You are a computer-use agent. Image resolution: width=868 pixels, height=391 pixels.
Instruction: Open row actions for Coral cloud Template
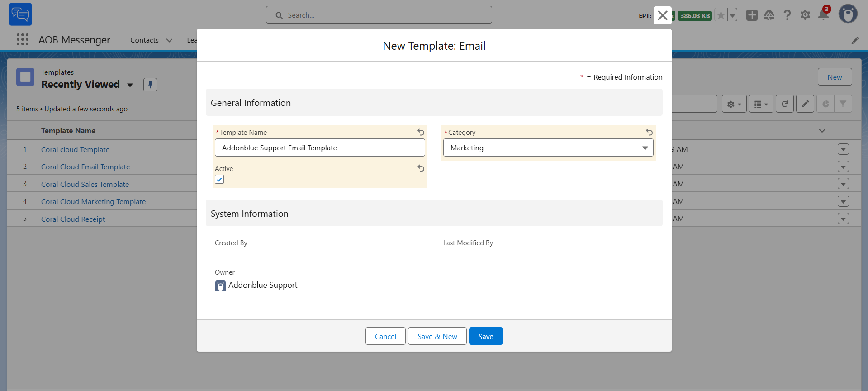[843, 149]
